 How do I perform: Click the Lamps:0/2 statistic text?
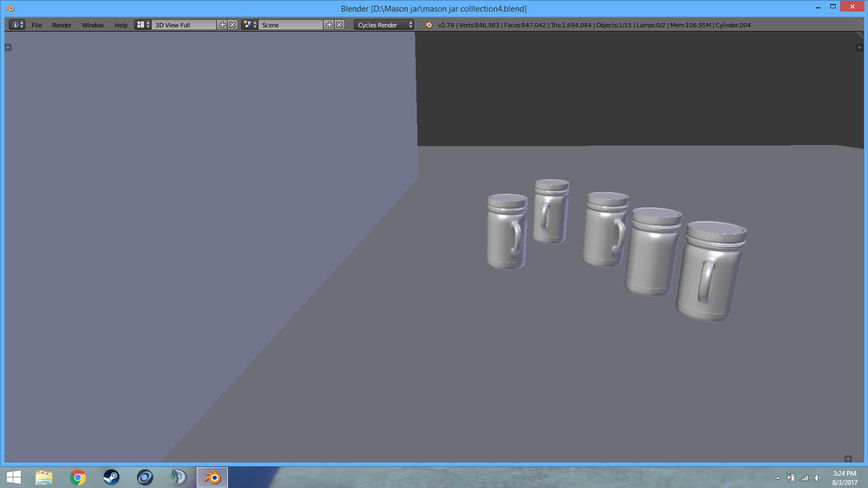pyautogui.click(x=651, y=25)
